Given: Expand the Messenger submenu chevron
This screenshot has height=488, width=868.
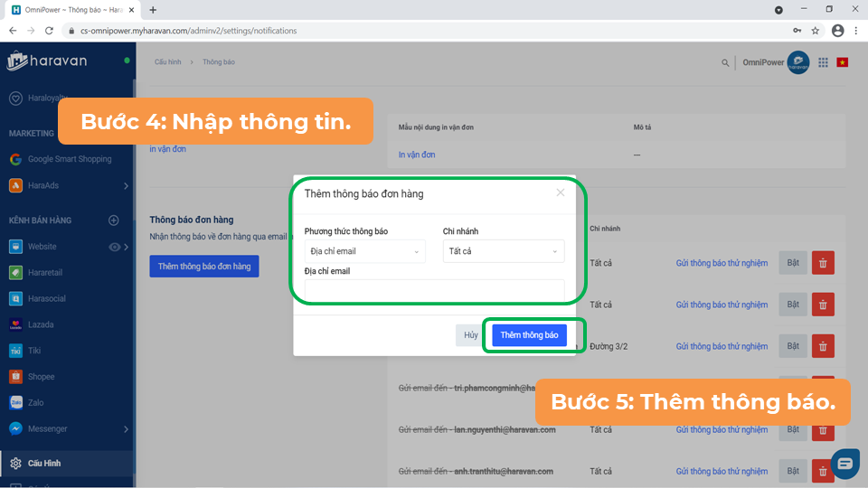Looking at the screenshot, I should tap(127, 428).
